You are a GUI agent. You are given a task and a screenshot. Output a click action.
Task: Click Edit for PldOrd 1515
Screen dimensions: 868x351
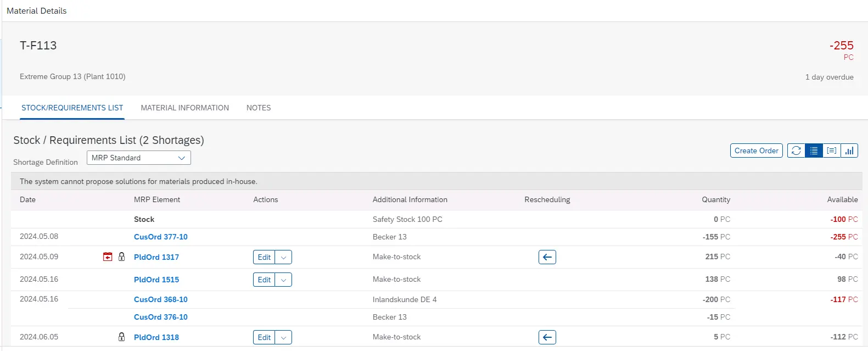click(264, 280)
